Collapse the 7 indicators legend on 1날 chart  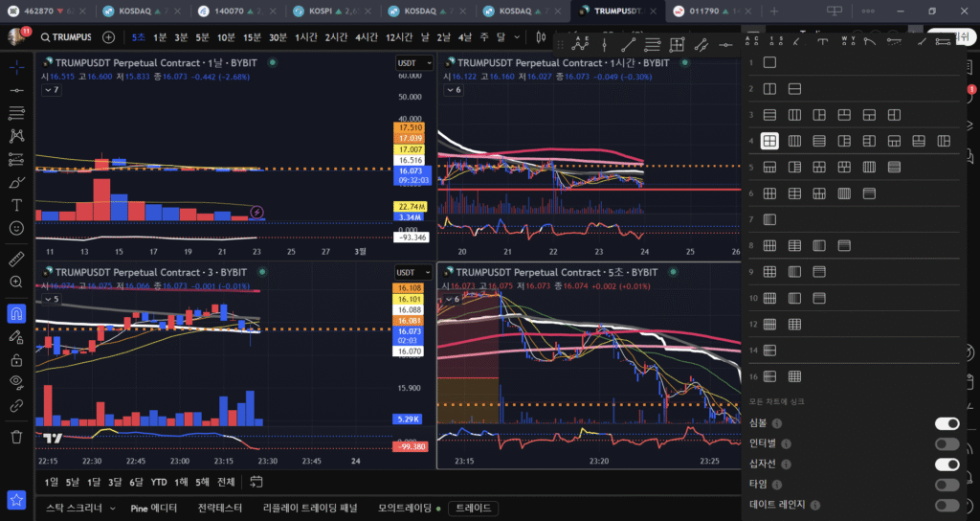(52, 90)
